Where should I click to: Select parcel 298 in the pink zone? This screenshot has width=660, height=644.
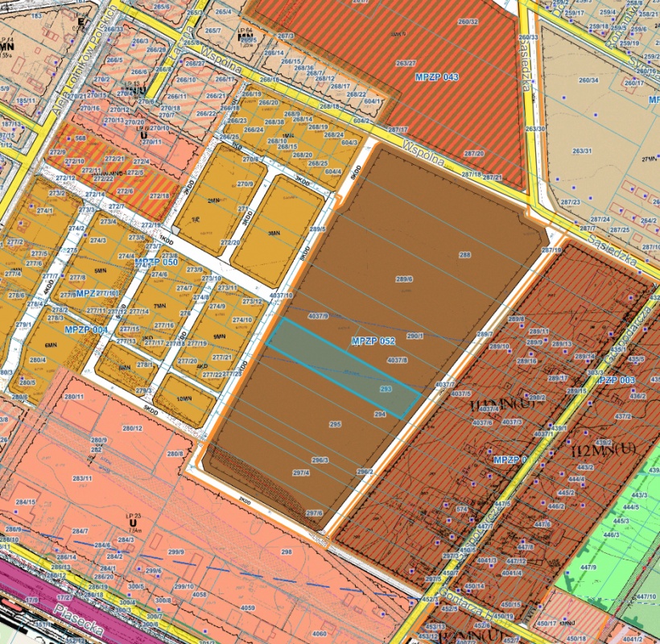tap(287, 551)
